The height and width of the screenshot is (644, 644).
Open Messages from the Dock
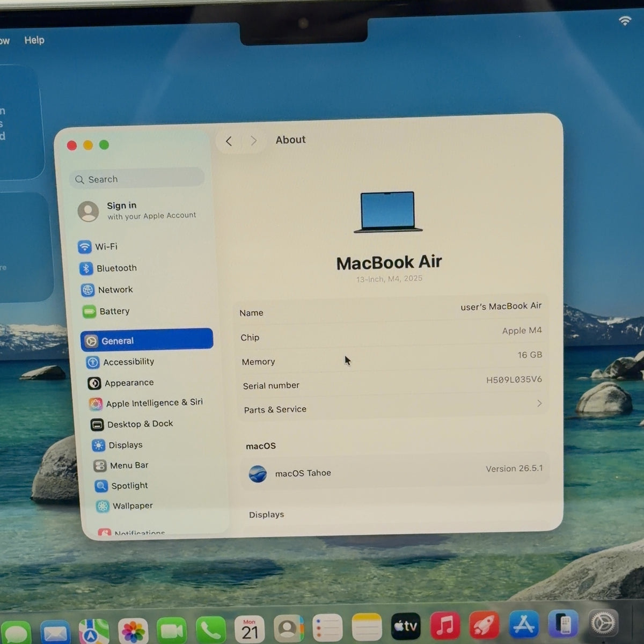coord(16,632)
